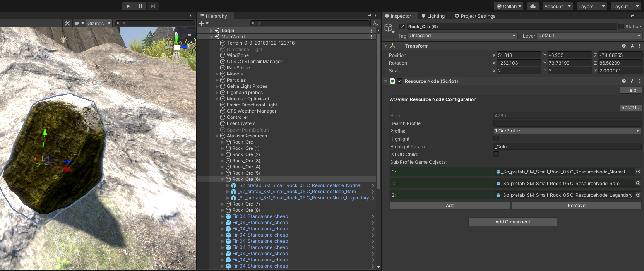Click the Add Component button
Image resolution: width=644 pixels, height=271 pixels.
coord(512,222)
